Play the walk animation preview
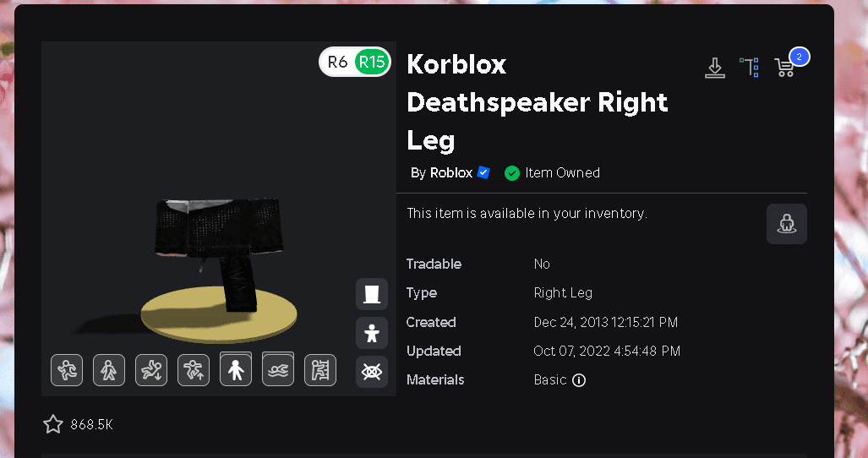The height and width of the screenshot is (458, 868). click(x=109, y=370)
